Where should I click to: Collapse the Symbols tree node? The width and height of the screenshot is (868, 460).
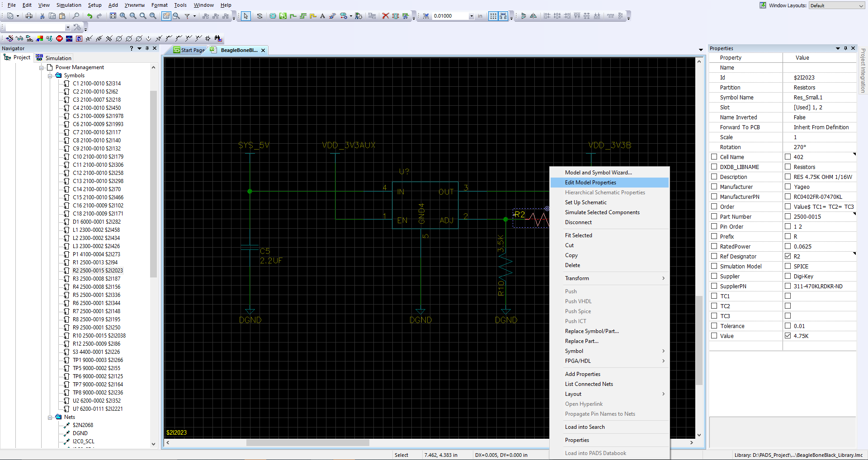[x=50, y=75]
